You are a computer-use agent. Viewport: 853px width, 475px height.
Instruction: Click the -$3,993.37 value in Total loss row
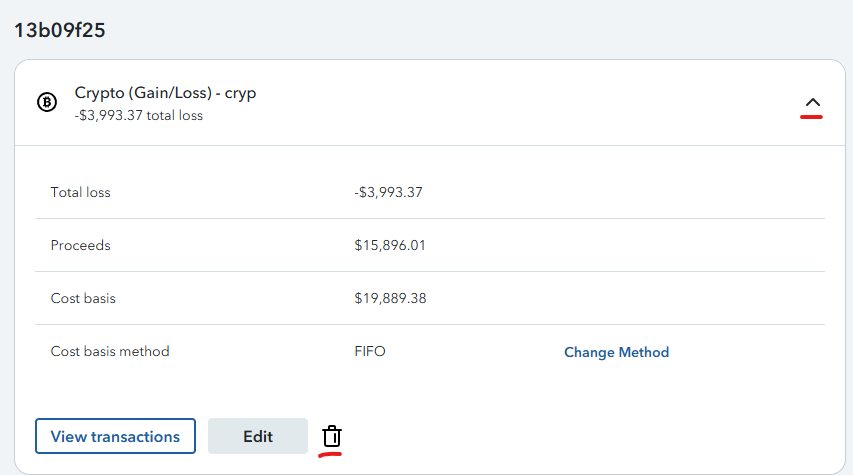pyautogui.click(x=388, y=192)
